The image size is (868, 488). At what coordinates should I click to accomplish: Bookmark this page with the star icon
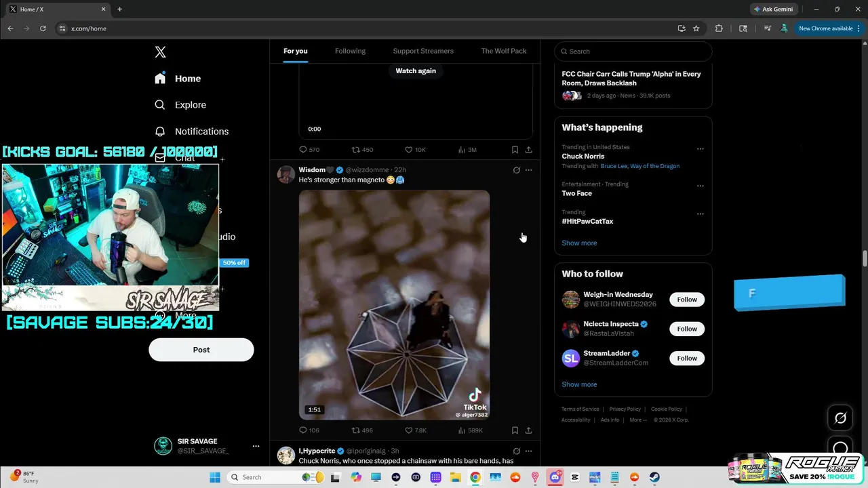coord(696,28)
